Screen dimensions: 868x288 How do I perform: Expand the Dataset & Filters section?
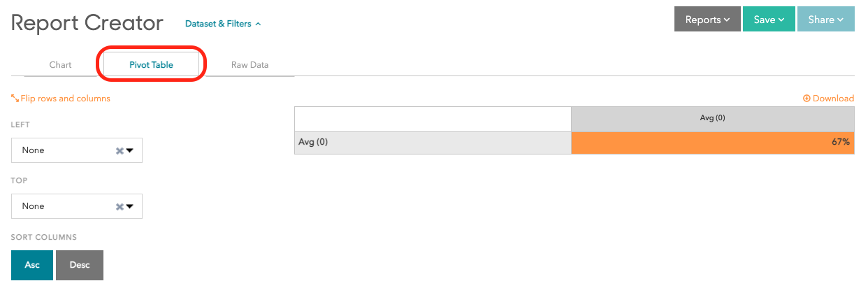coord(223,24)
